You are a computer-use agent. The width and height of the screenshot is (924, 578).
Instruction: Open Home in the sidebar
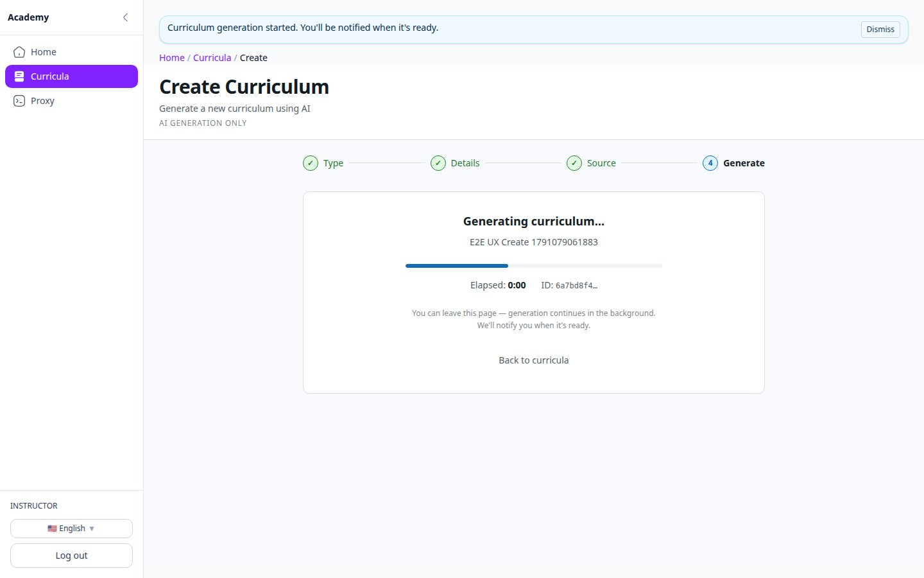[x=71, y=52]
